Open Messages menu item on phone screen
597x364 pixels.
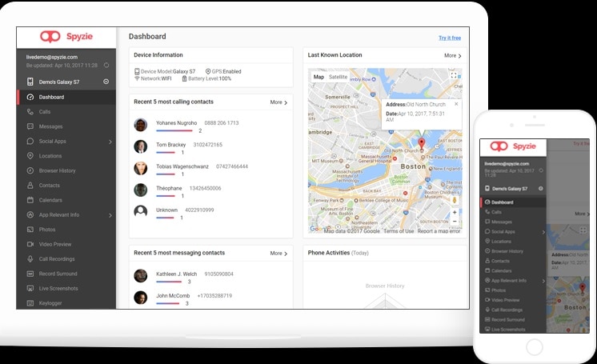point(502,222)
